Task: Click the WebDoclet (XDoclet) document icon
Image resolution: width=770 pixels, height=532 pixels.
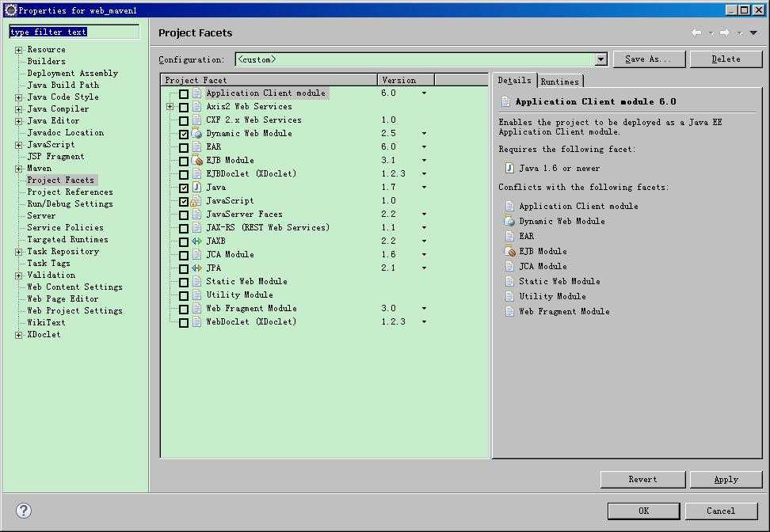Action: coord(196,321)
